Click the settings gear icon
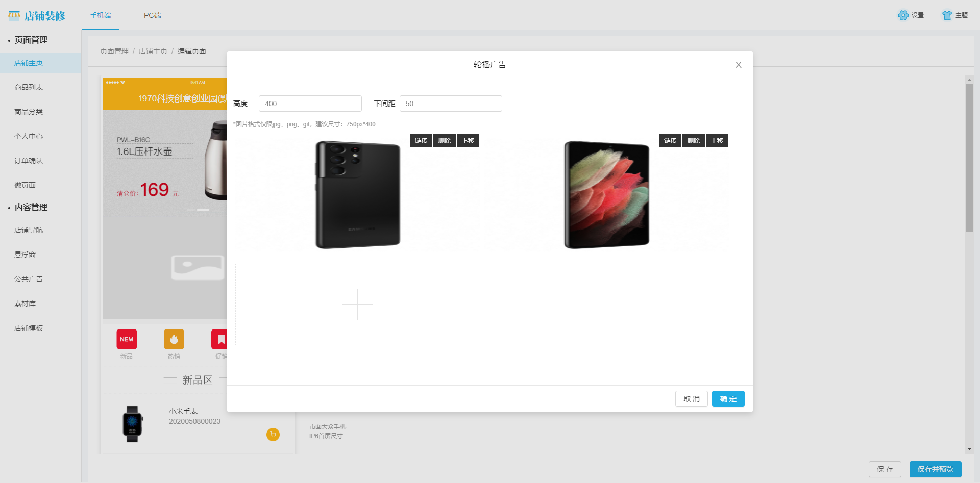980x483 pixels. (x=903, y=15)
